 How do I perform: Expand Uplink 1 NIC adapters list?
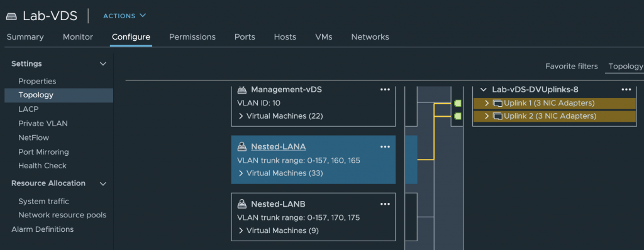pyautogui.click(x=487, y=104)
